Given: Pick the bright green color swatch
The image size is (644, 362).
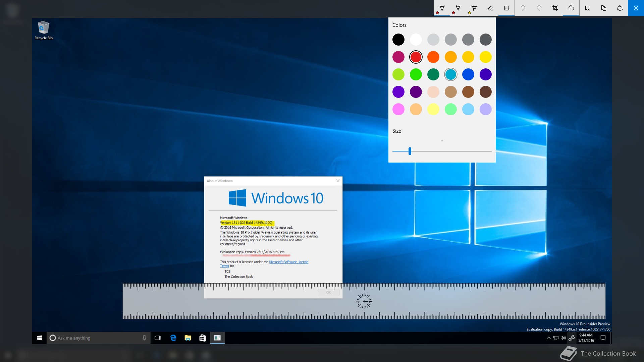Looking at the screenshot, I should 416,74.
